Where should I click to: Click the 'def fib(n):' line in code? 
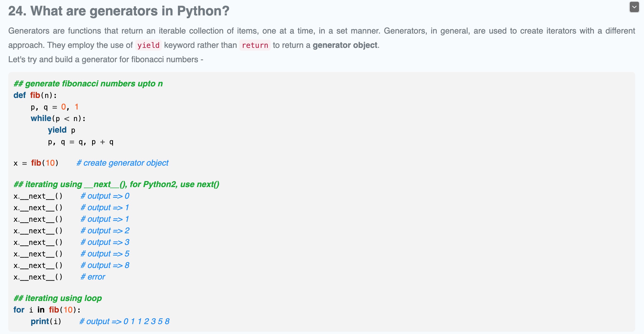point(35,95)
